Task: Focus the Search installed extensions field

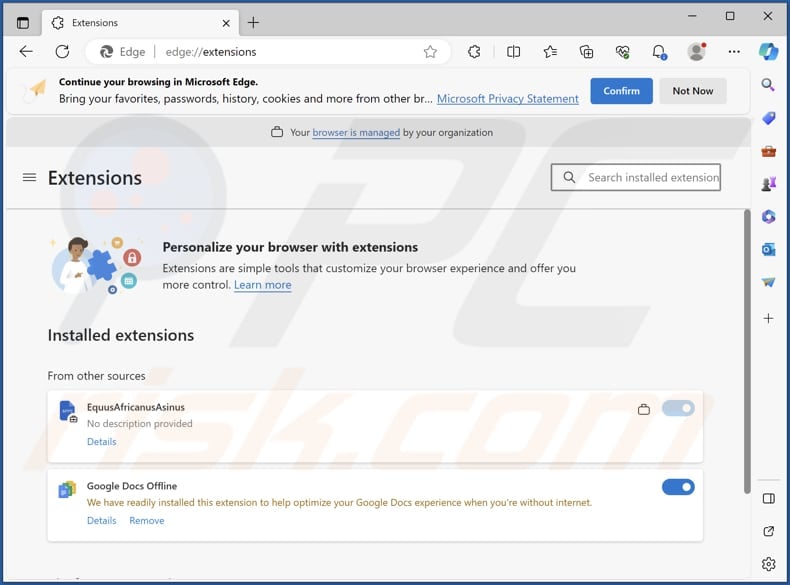Action: [x=636, y=177]
